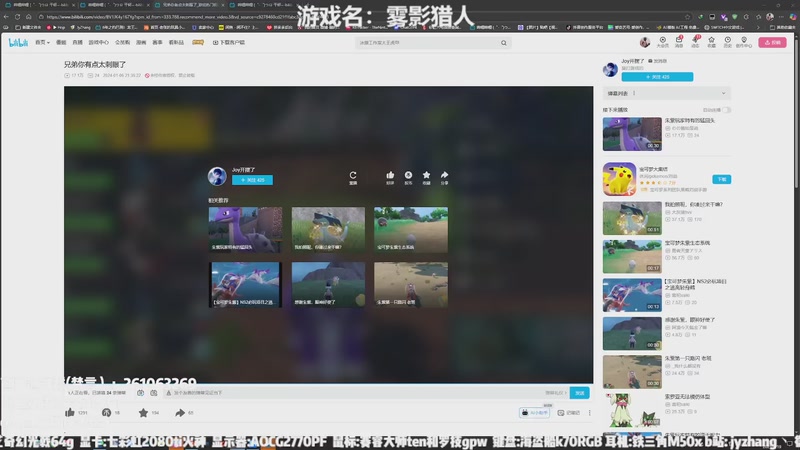
Task: Click the browser address bar
Action: coord(357,17)
